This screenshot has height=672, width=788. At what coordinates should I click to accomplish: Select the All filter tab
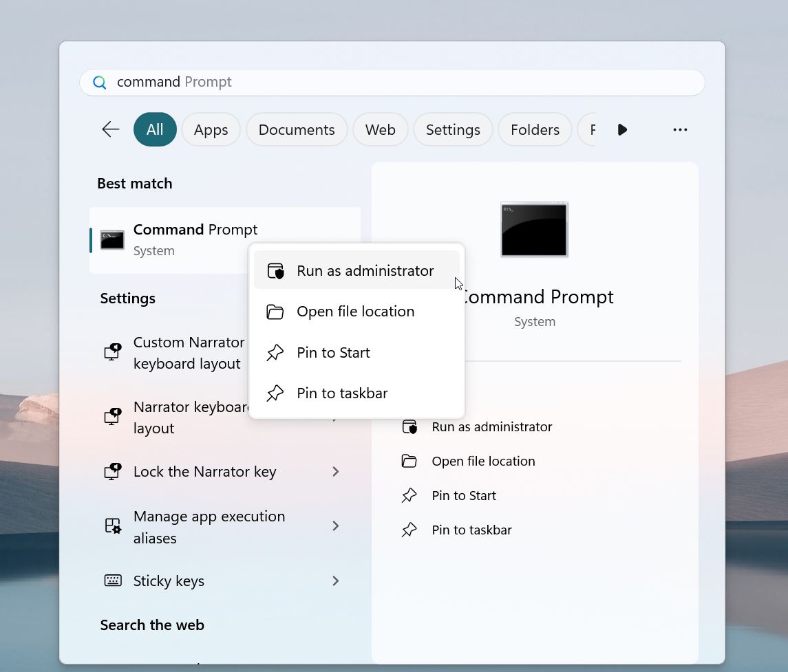click(155, 129)
